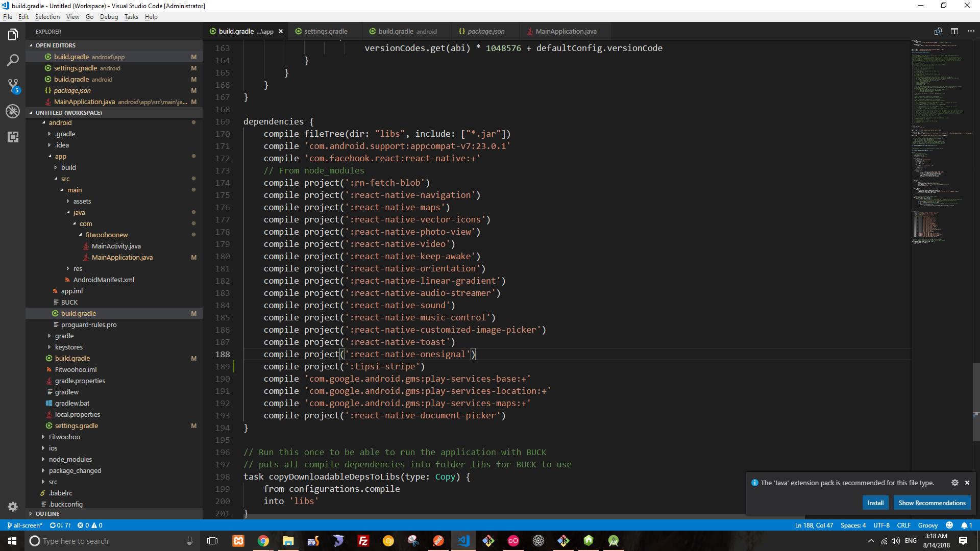This screenshot has height=551, width=980.
Task: Open the Extensions view
Action: [13, 137]
